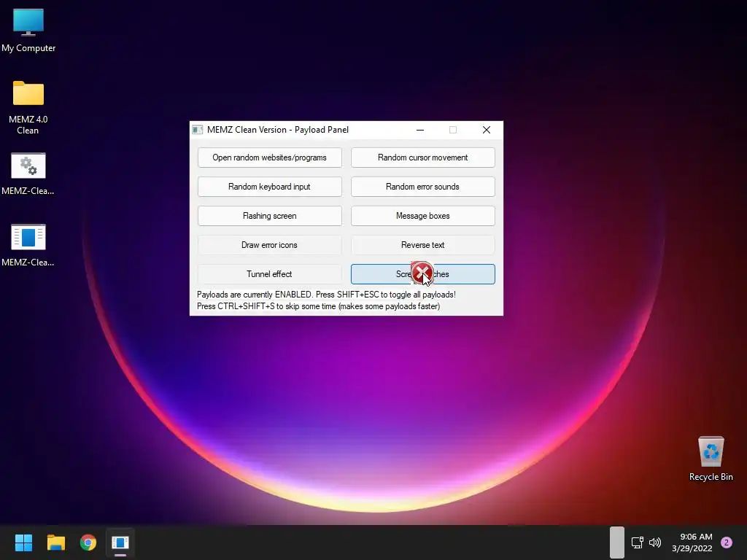
Task: Open the Recycle Bin
Action: 711,459
